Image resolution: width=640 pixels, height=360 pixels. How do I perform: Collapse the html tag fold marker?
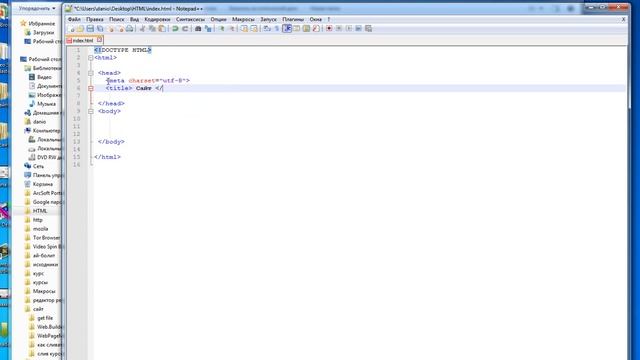[x=91, y=58]
